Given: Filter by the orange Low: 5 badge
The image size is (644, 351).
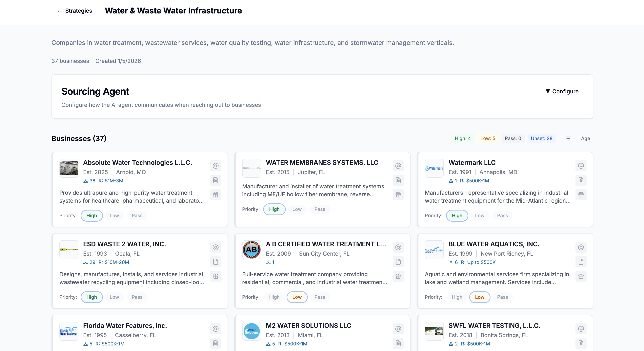Looking at the screenshot, I should (488, 138).
